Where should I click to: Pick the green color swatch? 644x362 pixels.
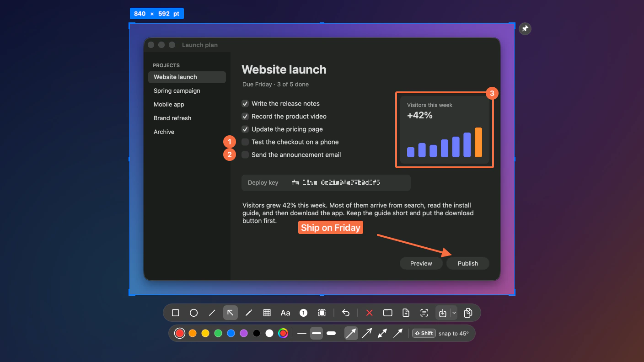pyautogui.click(x=218, y=333)
